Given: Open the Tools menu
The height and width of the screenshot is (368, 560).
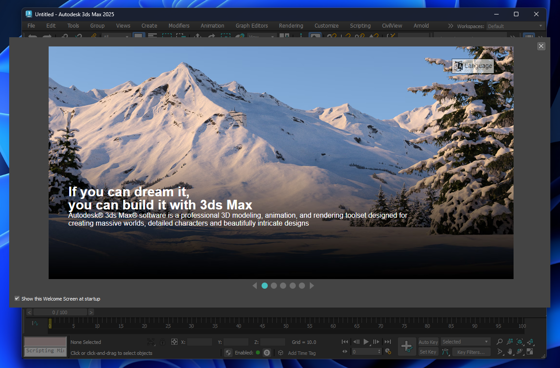Looking at the screenshot, I should (73, 26).
